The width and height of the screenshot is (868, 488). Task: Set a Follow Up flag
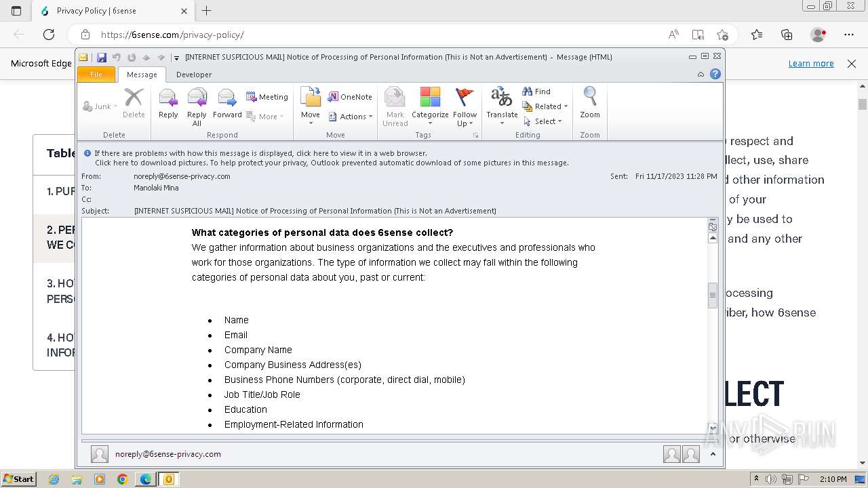coord(465,107)
